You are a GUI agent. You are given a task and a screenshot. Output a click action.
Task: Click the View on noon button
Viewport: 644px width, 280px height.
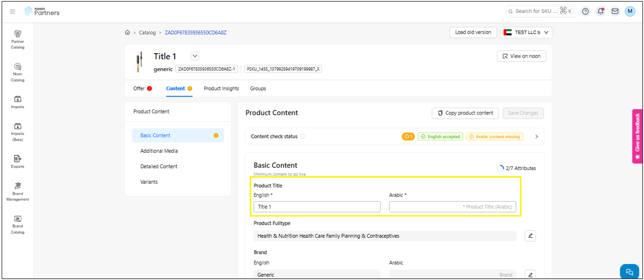tap(521, 56)
